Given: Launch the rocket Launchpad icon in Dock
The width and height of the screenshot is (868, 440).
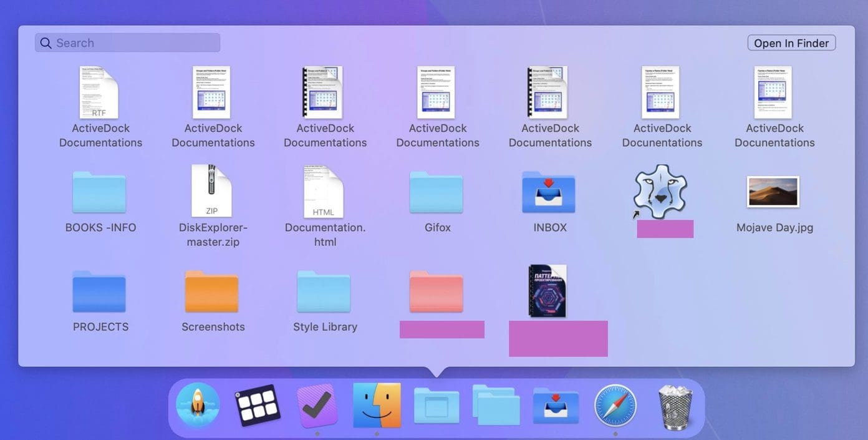Looking at the screenshot, I should point(198,405).
